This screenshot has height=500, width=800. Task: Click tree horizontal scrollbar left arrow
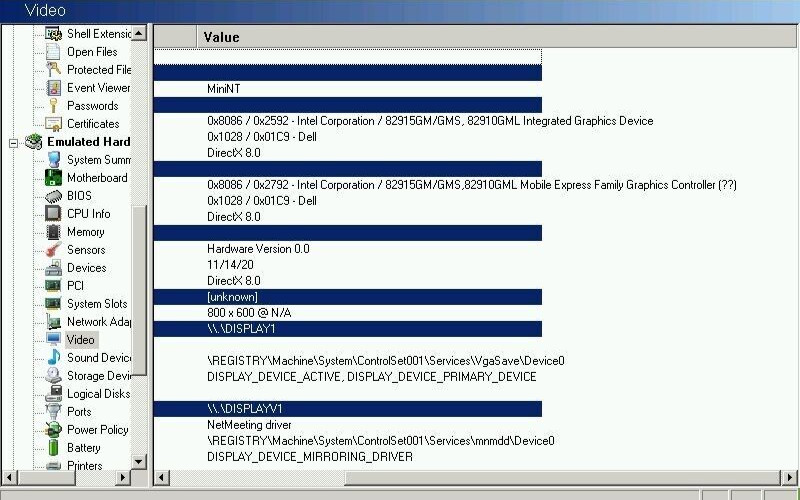(x=10, y=478)
